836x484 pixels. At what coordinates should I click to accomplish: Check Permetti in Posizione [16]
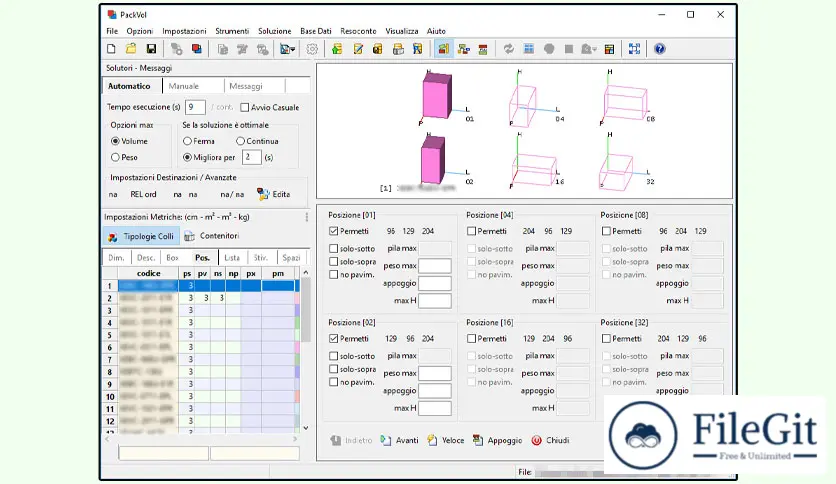[x=471, y=338]
